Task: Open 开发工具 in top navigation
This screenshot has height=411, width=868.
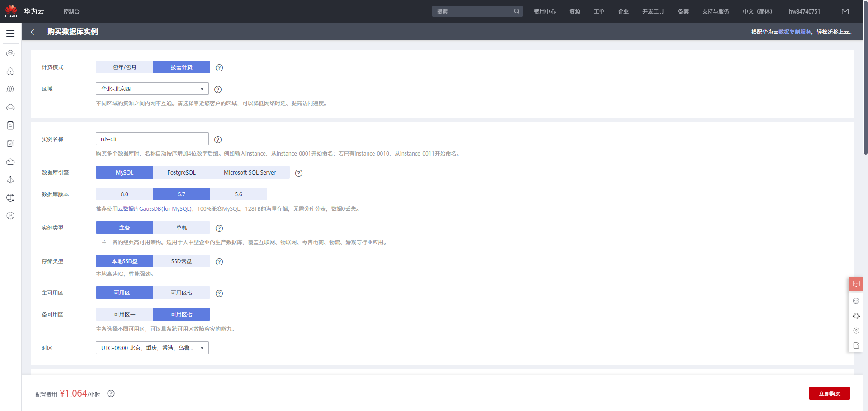Action: [653, 11]
